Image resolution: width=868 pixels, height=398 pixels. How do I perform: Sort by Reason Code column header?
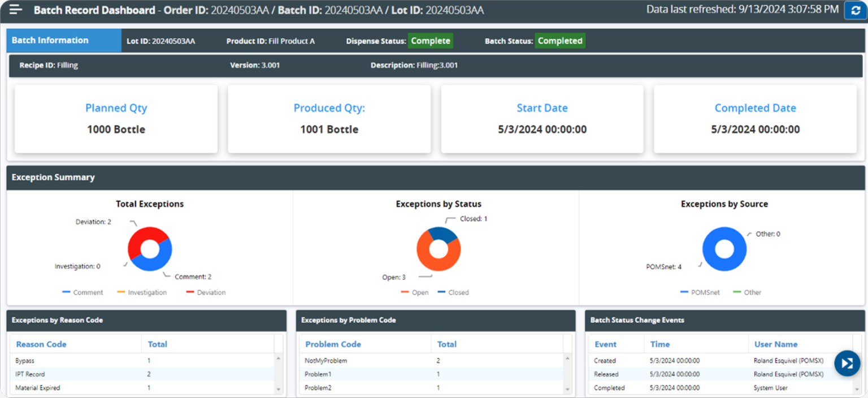pyautogui.click(x=41, y=344)
